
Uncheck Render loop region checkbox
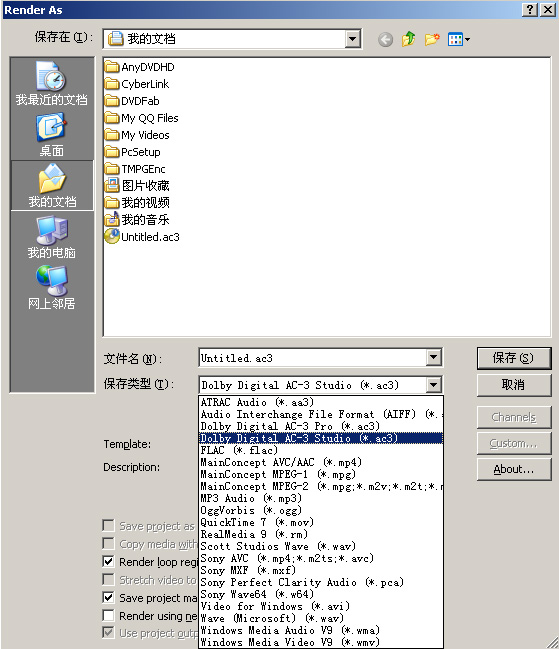pyautogui.click(x=108, y=561)
